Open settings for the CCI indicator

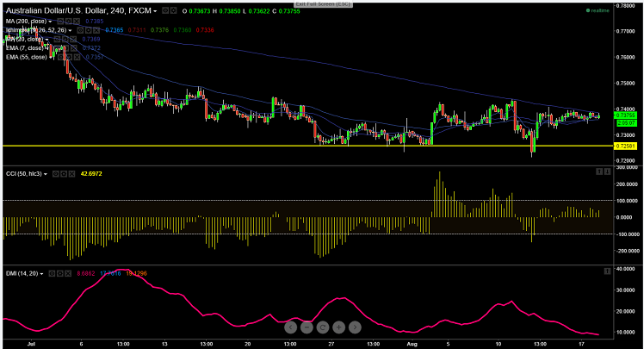tap(65, 174)
